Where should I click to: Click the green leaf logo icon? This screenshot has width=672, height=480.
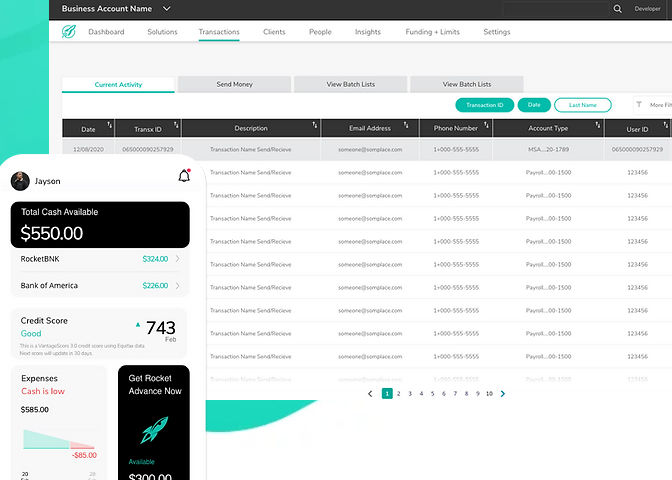pos(69,31)
